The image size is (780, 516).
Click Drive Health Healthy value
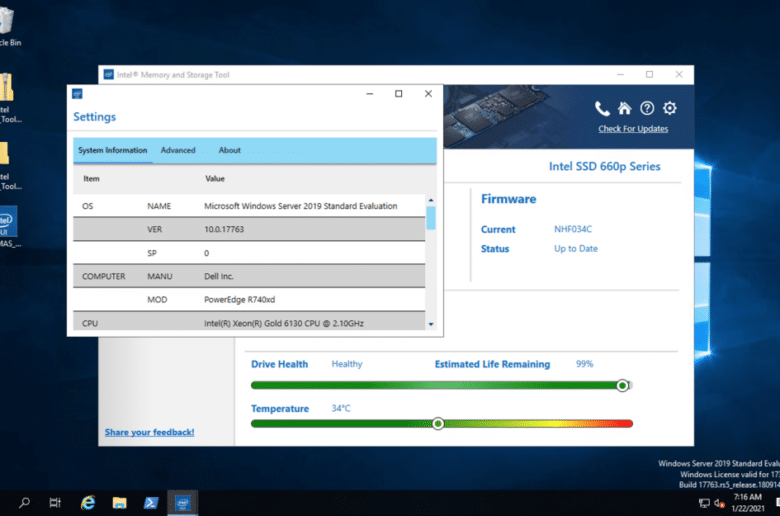pos(347,364)
